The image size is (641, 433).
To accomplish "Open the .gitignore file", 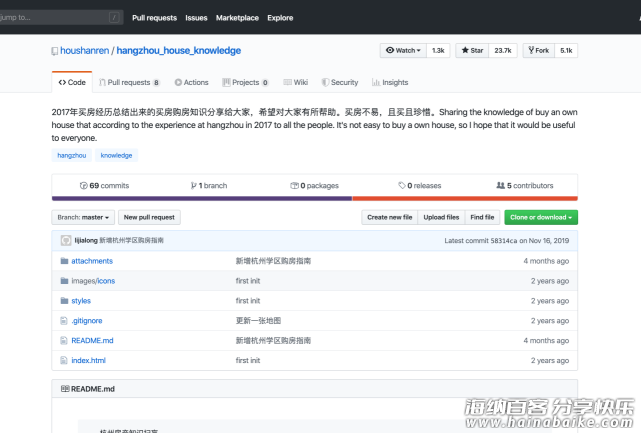I will [x=87, y=321].
